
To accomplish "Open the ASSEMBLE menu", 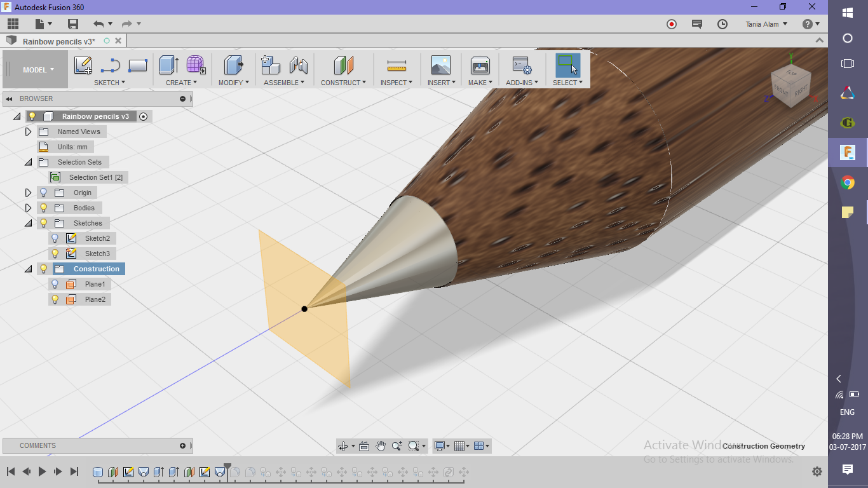I will pyautogui.click(x=284, y=83).
